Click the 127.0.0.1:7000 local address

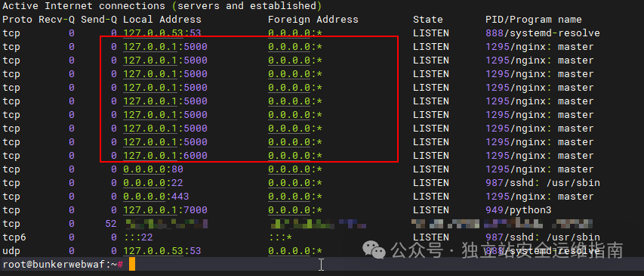pyautogui.click(x=165, y=209)
